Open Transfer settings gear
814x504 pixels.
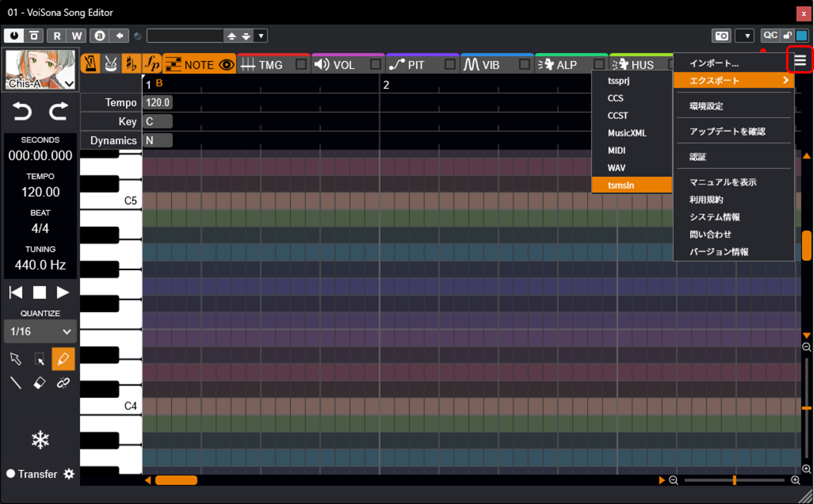point(69,474)
